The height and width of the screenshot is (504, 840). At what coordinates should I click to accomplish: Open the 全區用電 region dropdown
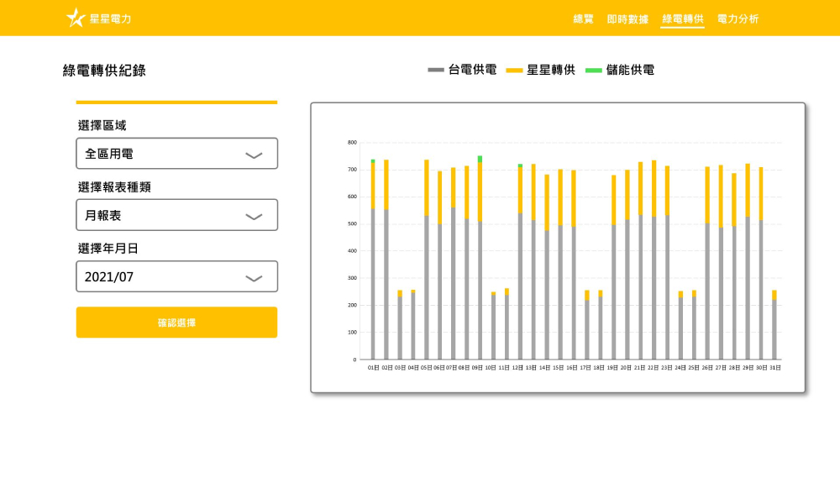pos(176,153)
